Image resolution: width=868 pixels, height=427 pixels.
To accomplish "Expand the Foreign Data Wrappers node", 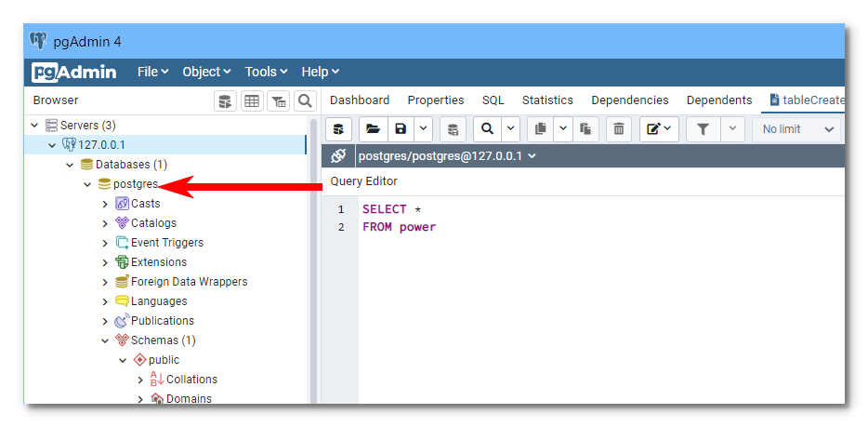I will (x=105, y=282).
